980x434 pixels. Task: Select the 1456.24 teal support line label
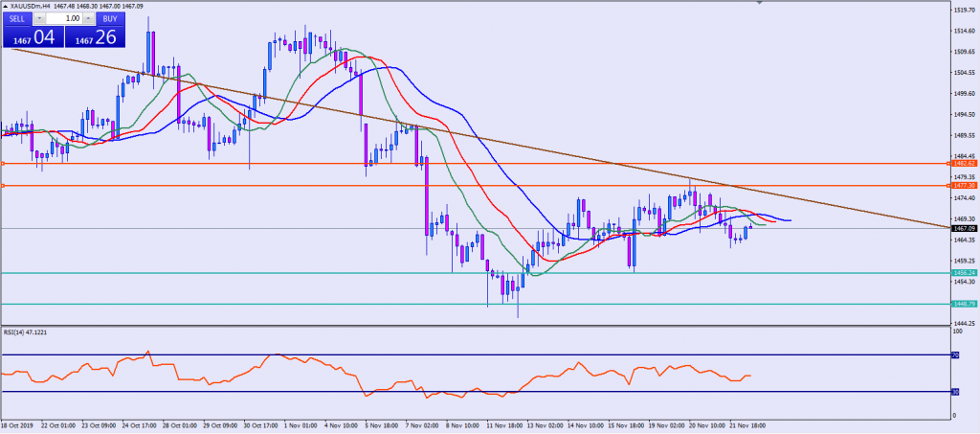(x=964, y=273)
